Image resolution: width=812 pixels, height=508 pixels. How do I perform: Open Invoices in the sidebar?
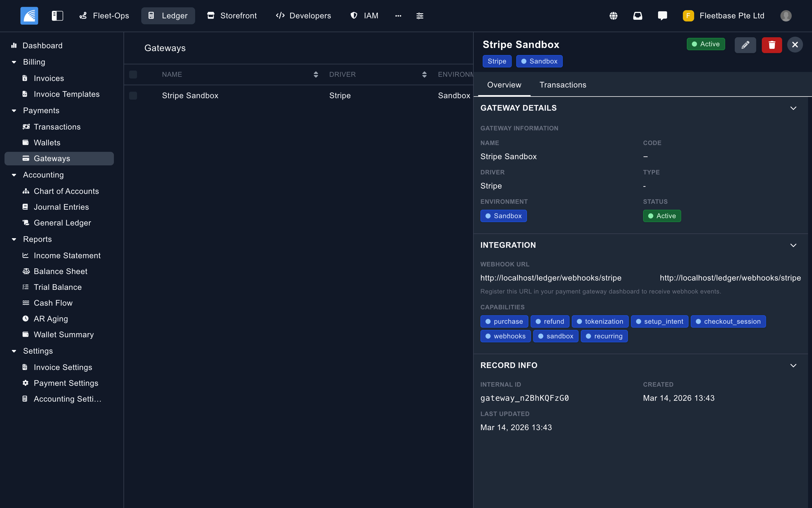pos(49,78)
